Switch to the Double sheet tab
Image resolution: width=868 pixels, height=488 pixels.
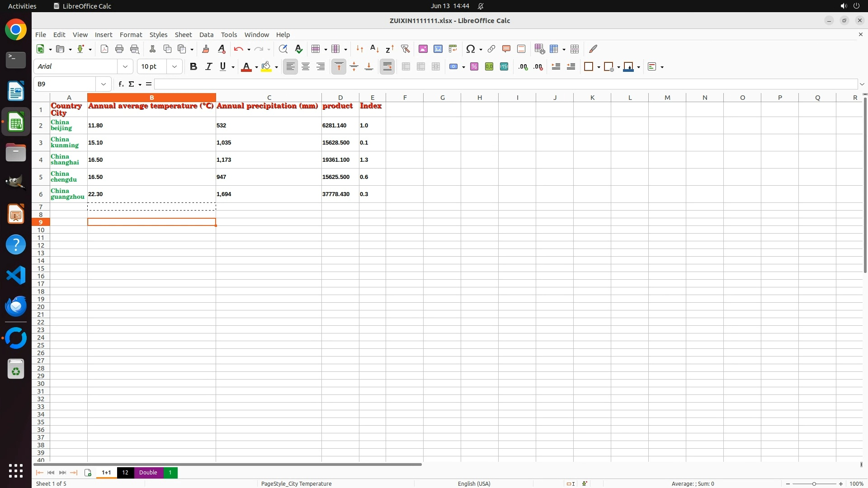(x=148, y=473)
